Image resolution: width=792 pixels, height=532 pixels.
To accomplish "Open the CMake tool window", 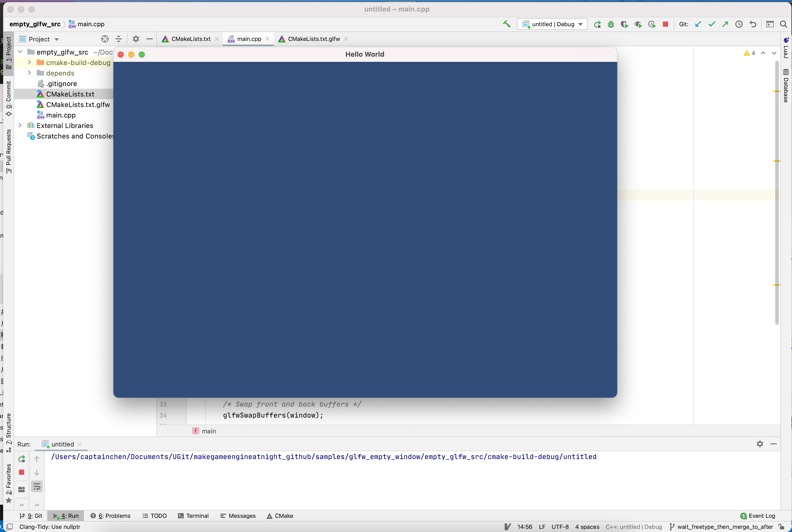I will (x=279, y=516).
